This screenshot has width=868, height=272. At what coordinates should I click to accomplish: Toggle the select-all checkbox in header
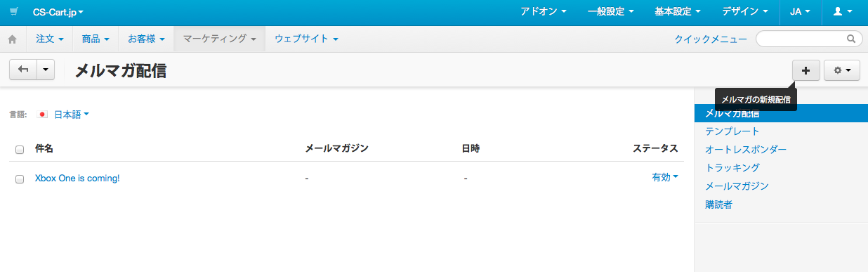tap(20, 149)
